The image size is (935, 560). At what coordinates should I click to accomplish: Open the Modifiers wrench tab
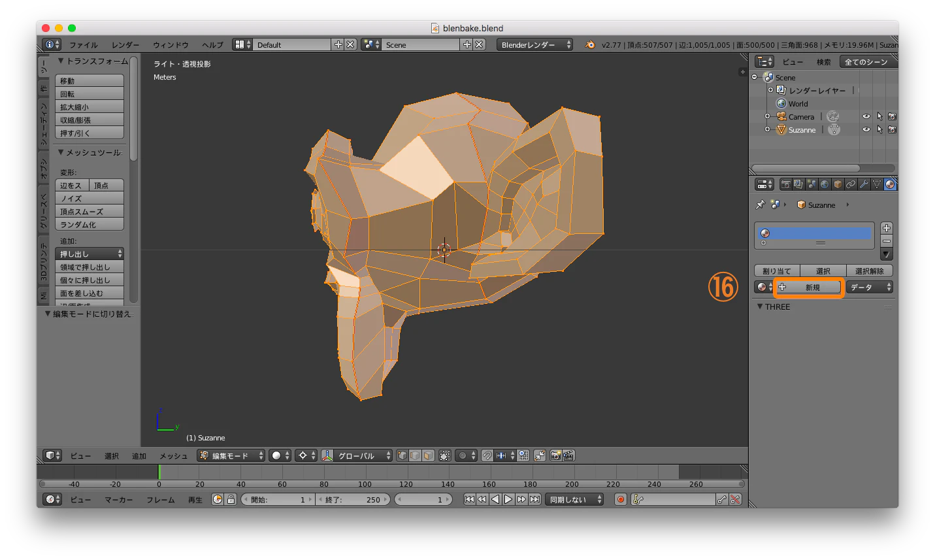864,185
